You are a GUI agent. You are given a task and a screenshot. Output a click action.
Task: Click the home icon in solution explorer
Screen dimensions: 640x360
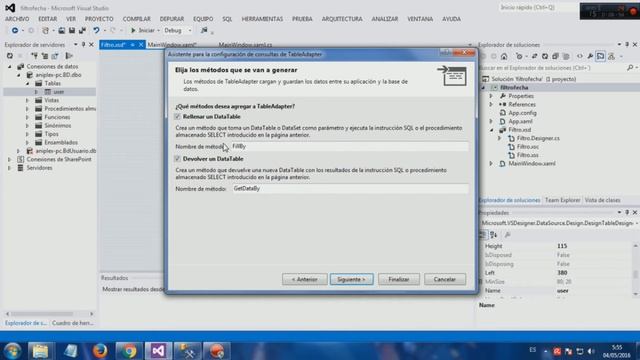pyautogui.click(x=504, y=56)
